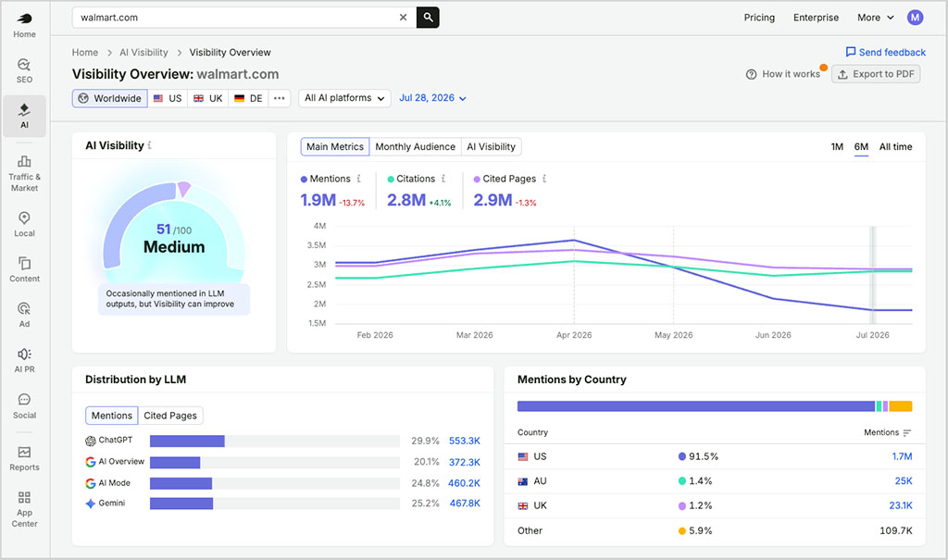Click the info icon next to Citations metric
The width and height of the screenshot is (948, 560).
[443, 179]
